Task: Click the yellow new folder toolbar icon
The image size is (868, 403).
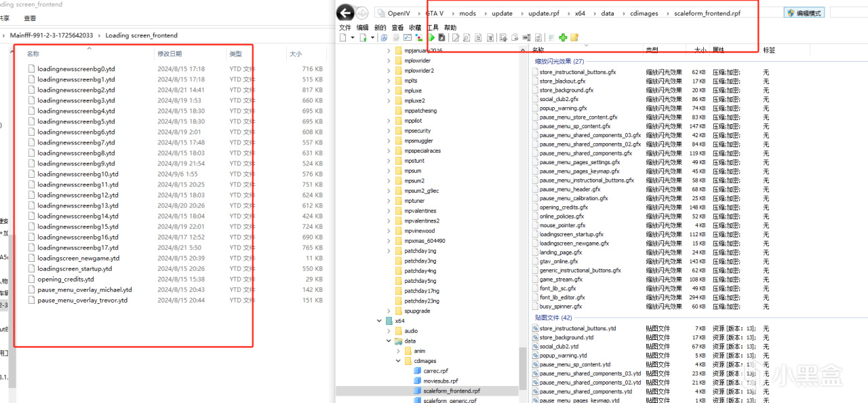Action: [x=574, y=37]
